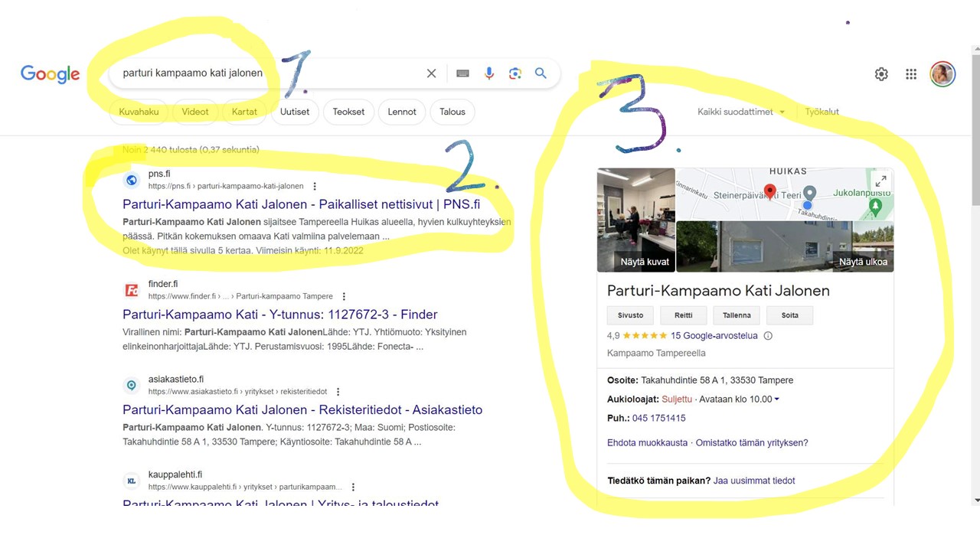980x551 pixels.
Task: Select the Kartat filter tab
Action: pos(244,112)
